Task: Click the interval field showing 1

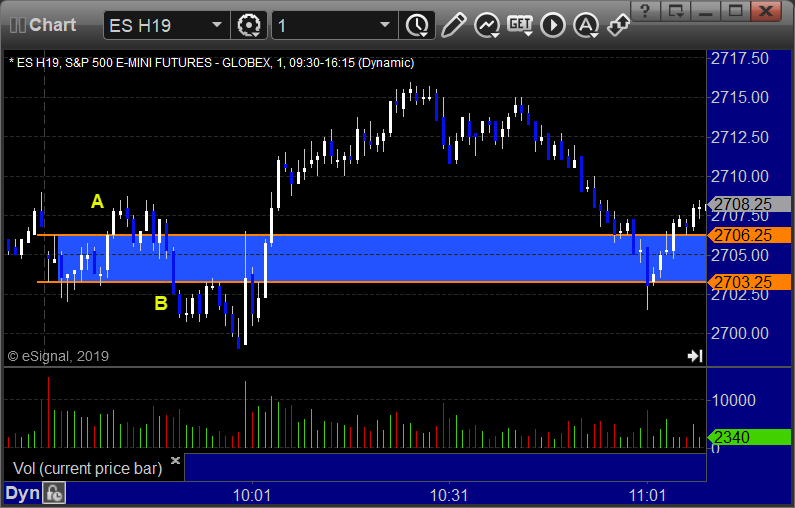Action: coord(335,25)
